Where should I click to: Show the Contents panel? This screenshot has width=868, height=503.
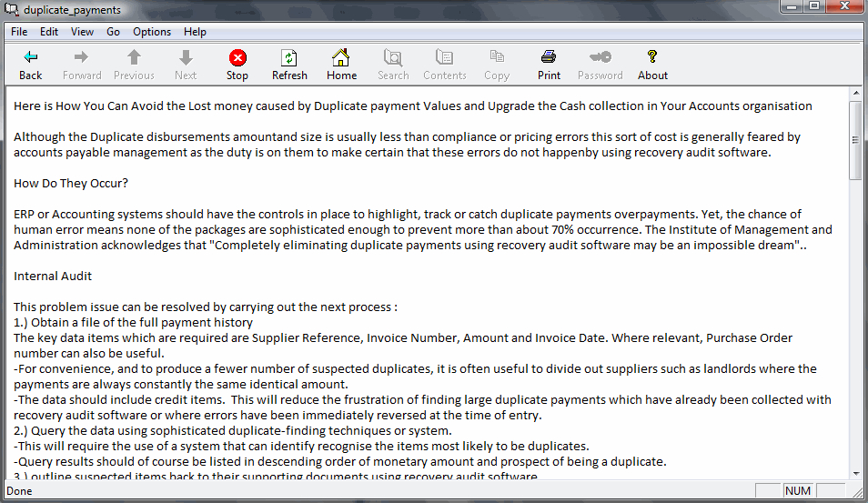445,65
